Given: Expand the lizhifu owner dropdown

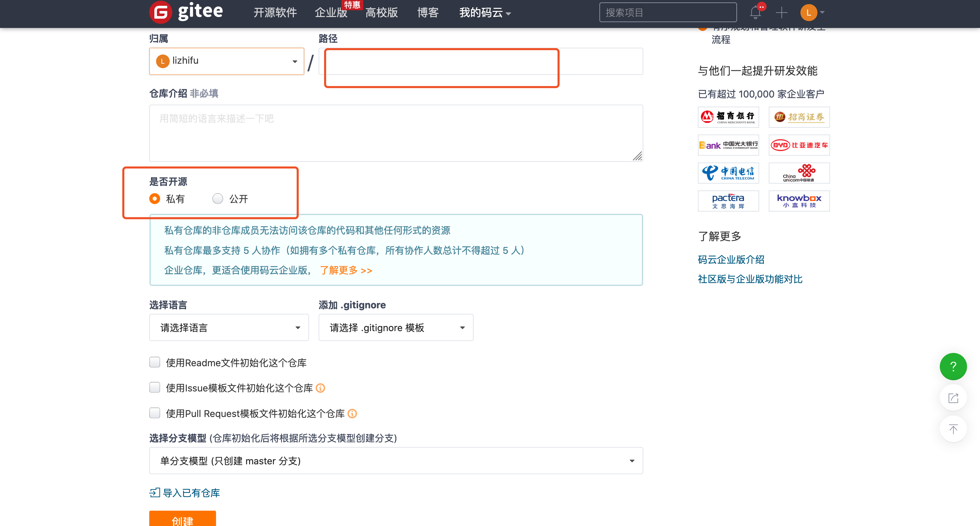Looking at the screenshot, I should (227, 61).
